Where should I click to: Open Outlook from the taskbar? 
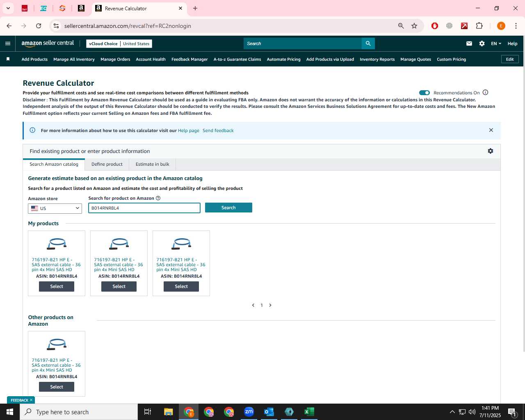pos(269,412)
